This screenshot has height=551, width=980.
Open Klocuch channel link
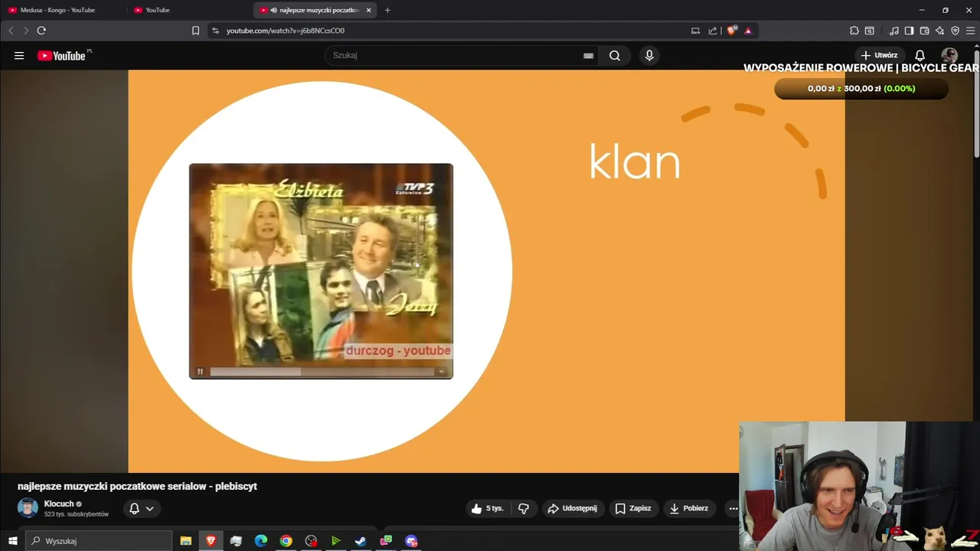pos(59,504)
